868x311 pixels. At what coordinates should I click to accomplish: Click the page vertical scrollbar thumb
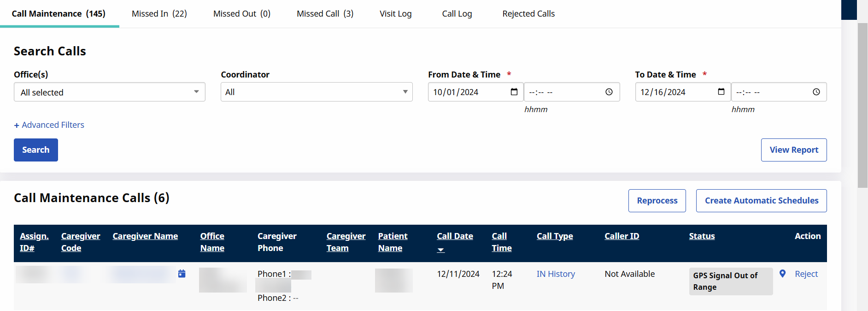point(862,105)
